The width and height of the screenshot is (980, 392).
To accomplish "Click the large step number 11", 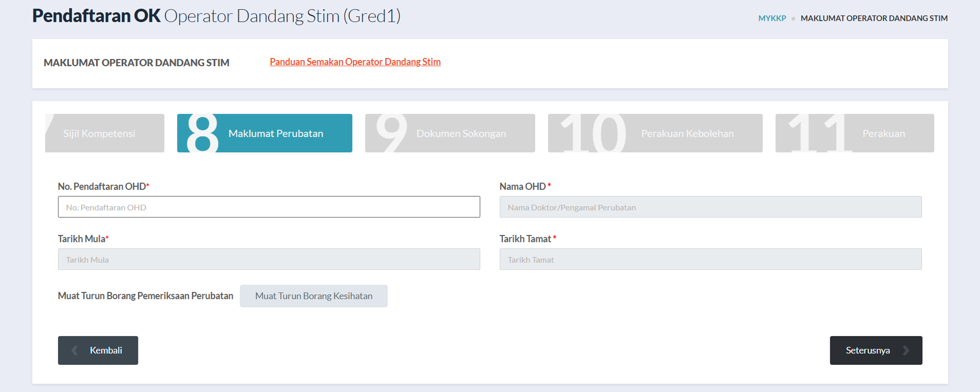I will (x=817, y=133).
